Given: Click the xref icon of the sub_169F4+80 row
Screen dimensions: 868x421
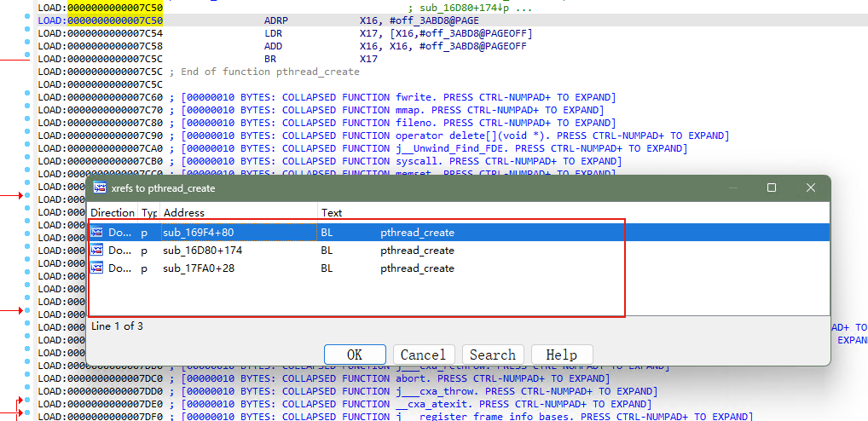Looking at the screenshot, I should tap(97, 233).
